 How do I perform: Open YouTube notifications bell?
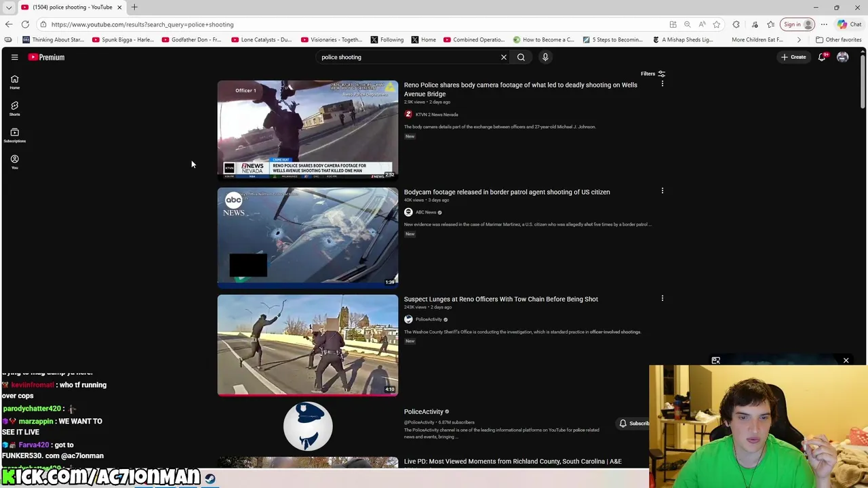[x=822, y=57]
